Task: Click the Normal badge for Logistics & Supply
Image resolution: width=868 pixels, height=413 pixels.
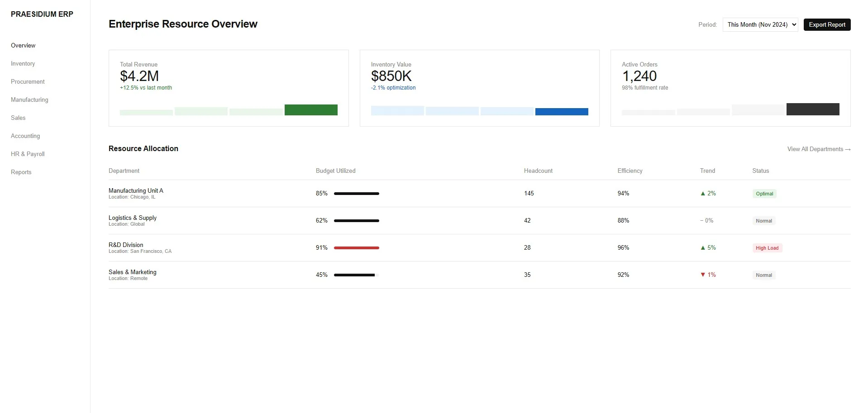Action: [763, 220]
